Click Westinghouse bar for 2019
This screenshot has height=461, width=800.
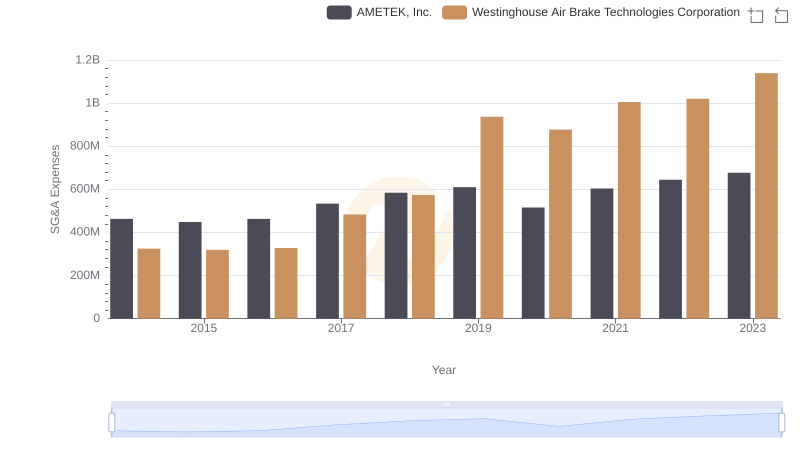coord(492,218)
